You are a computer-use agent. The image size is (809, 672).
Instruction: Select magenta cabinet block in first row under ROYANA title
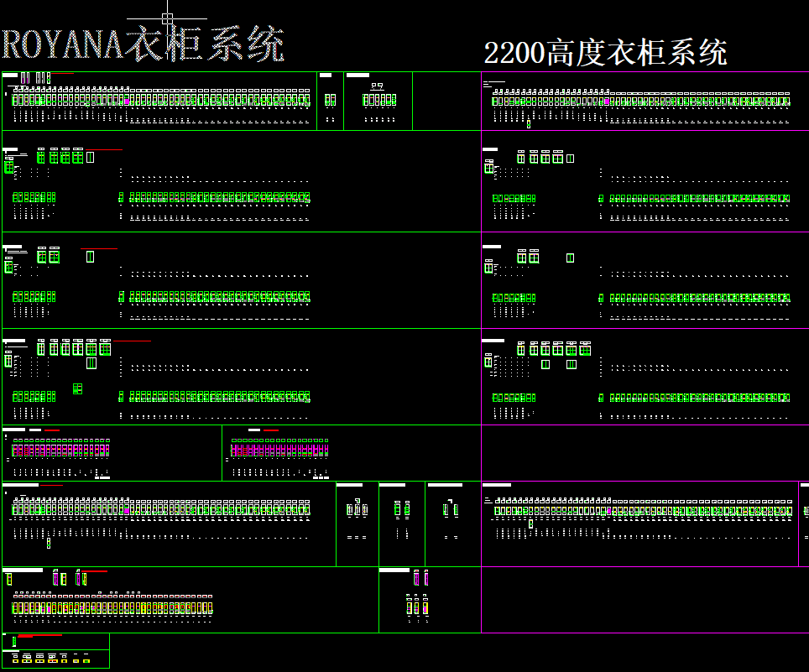click(127, 100)
